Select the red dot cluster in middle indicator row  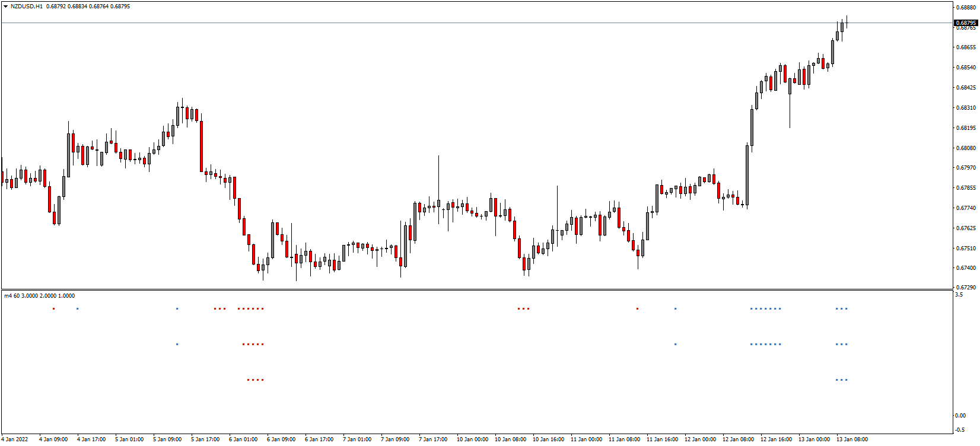pyautogui.click(x=253, y=344)
